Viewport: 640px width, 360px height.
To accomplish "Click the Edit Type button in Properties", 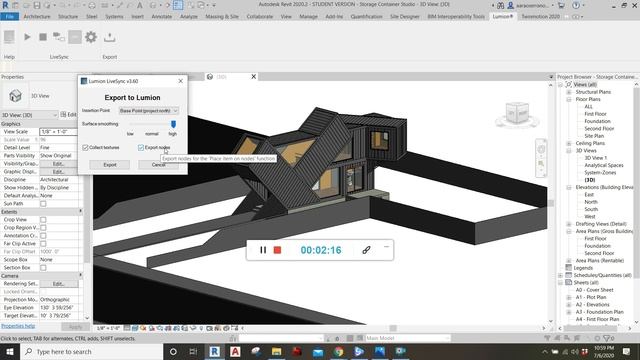I will tap(68, 115).
